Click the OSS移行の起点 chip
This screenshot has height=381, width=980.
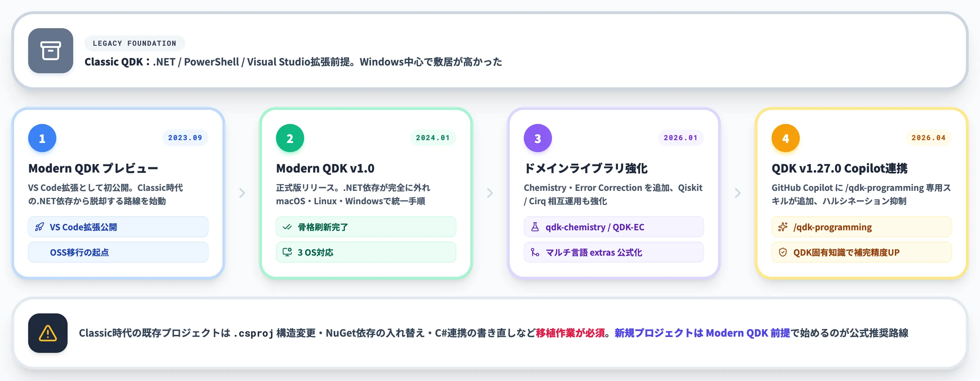point(118,252)
